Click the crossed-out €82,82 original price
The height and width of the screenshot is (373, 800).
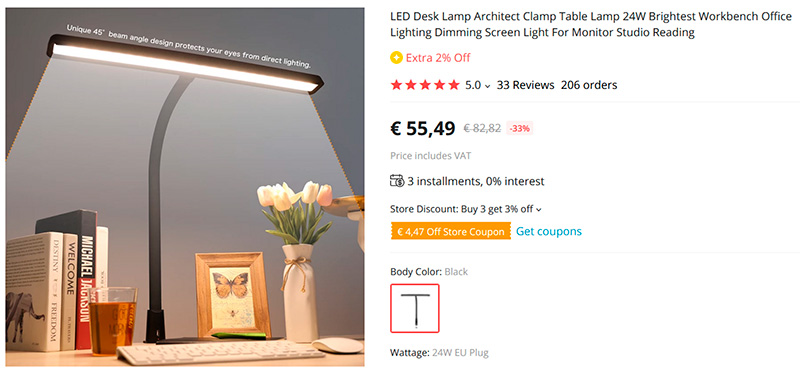482,129
